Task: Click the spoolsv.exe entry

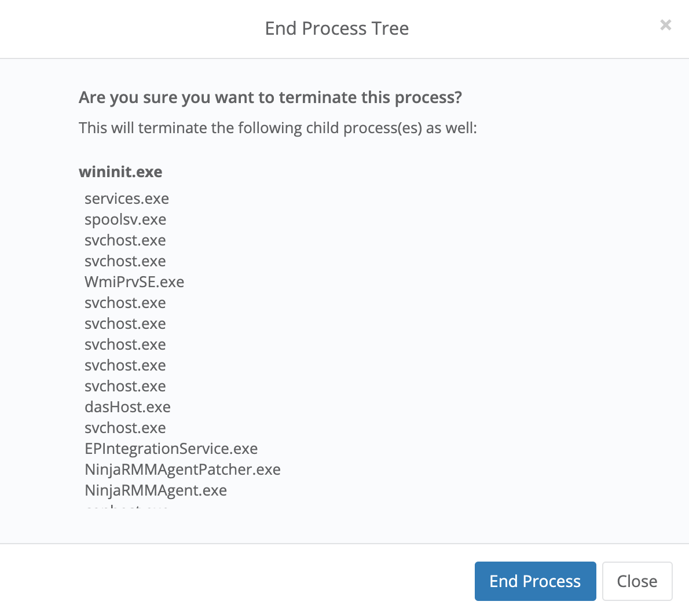Action: coord(125,219)
